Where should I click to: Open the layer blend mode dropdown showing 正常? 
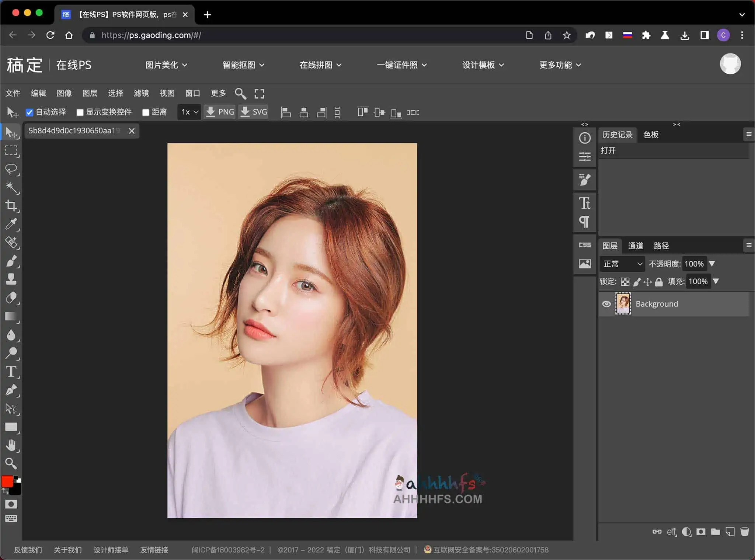[622, 264]
